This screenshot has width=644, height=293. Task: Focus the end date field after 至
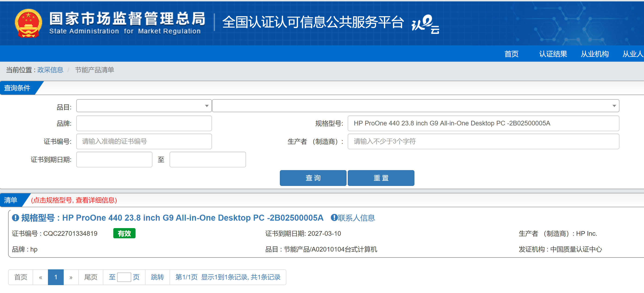pyautogui.click(x=208, y=159)
